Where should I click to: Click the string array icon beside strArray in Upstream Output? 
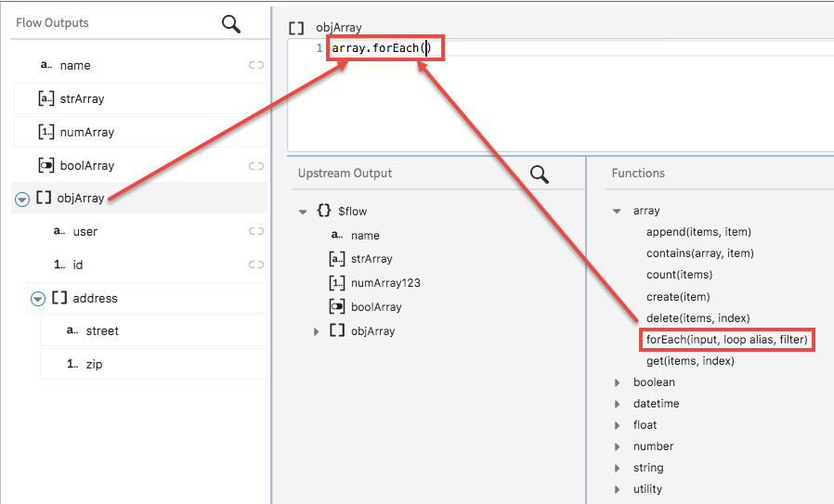tap(337, 259)
